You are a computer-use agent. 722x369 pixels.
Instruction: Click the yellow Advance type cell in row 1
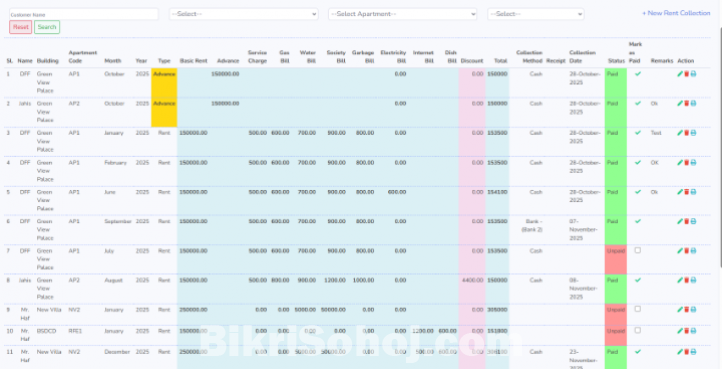pos(164,82)
